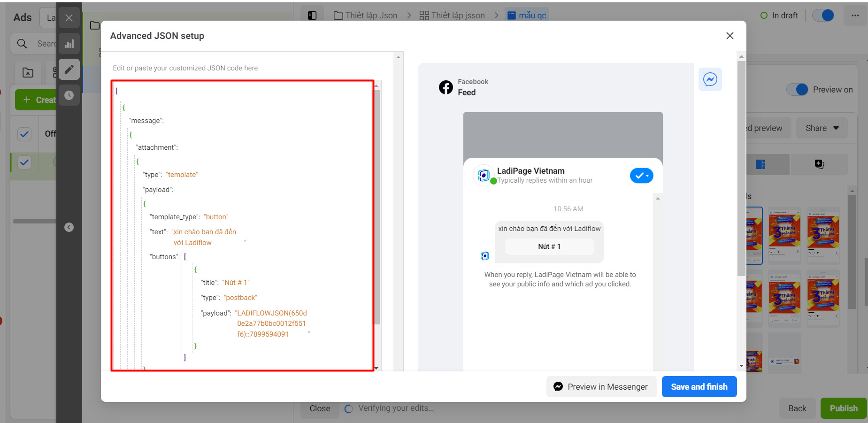The height and width of the screenshot is (423, 868).
Task: Select the blue grid layout icon
Action: click(760, 164)
